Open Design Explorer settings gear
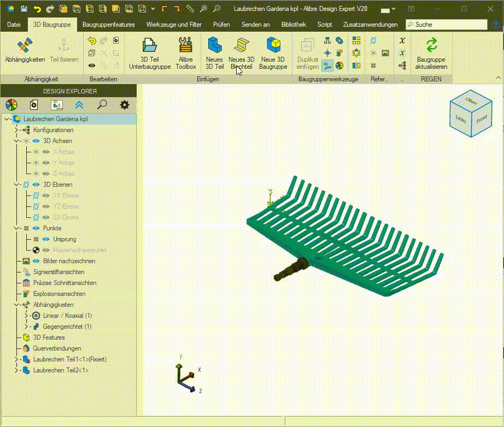 pos(125,105)
